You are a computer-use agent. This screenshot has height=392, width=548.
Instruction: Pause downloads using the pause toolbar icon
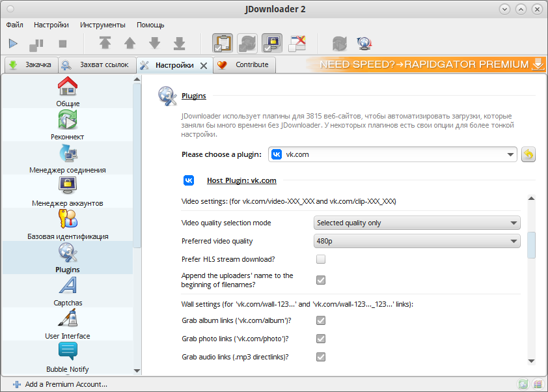coord(36,44)
